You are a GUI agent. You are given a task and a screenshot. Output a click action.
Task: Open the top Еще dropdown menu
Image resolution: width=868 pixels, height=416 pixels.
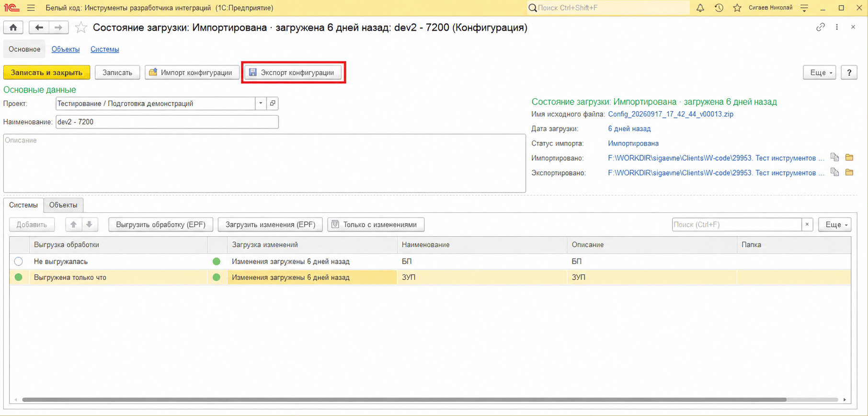pos(819,72)
